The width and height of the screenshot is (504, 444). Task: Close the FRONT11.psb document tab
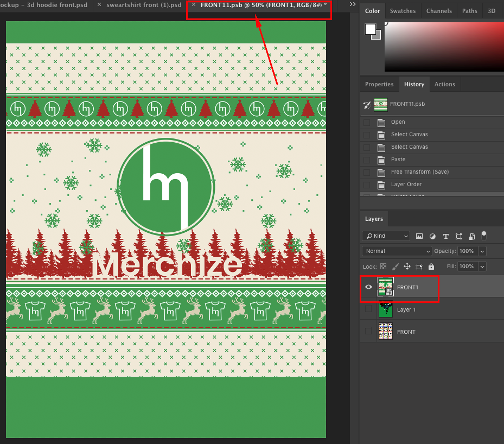pyautogui.click(x=194, y=4)
